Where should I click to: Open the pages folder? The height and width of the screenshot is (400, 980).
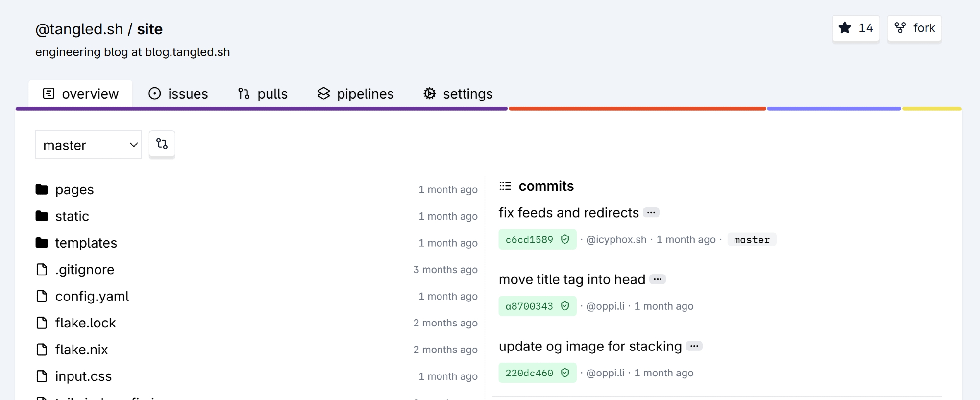[74, 190]
